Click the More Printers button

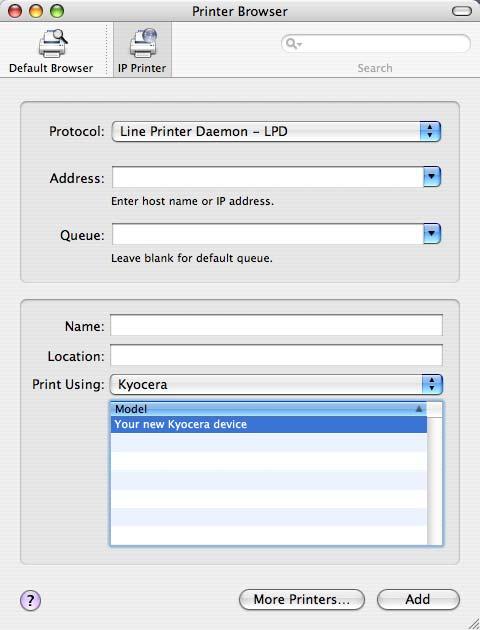tap(302, 599)
